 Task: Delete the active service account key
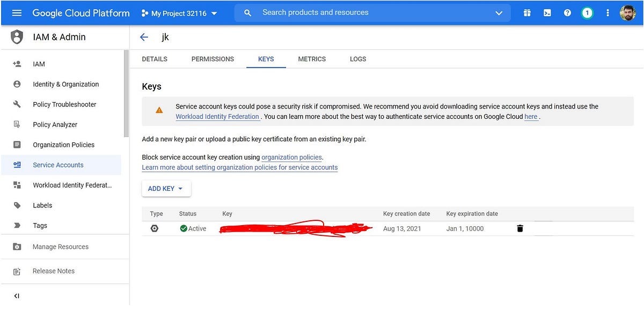[519, 228]
